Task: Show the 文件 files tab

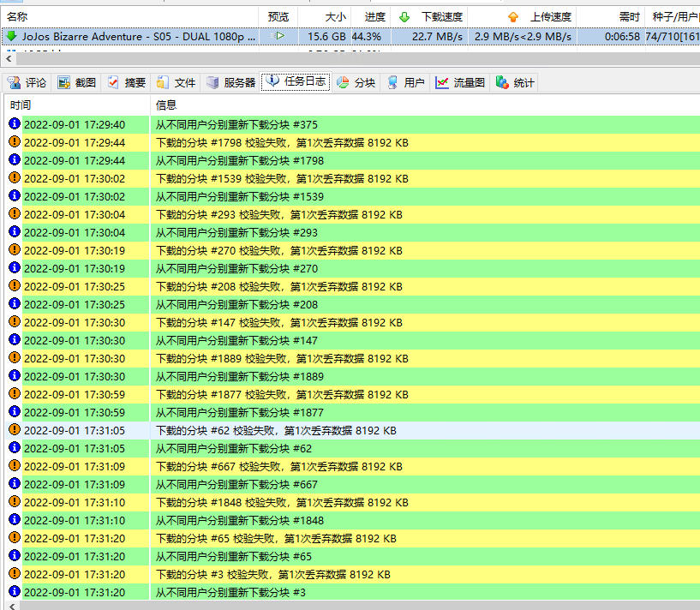Action: (x=176, y=82)
